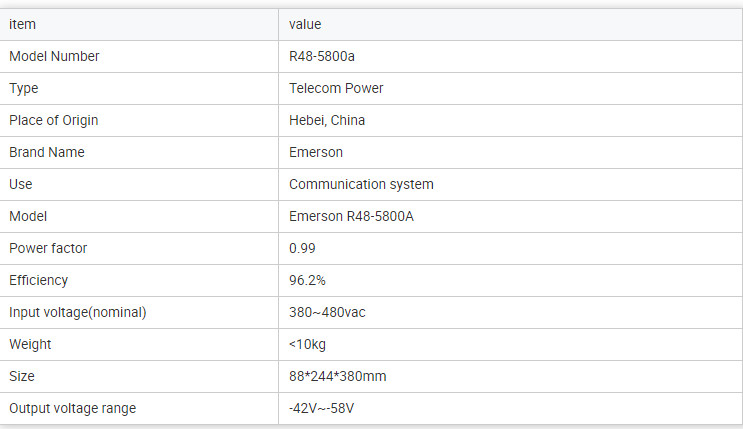Select the Place of Origin label
Image resolution: width=743 pixels, height=429 pixels.
point(54,120)
